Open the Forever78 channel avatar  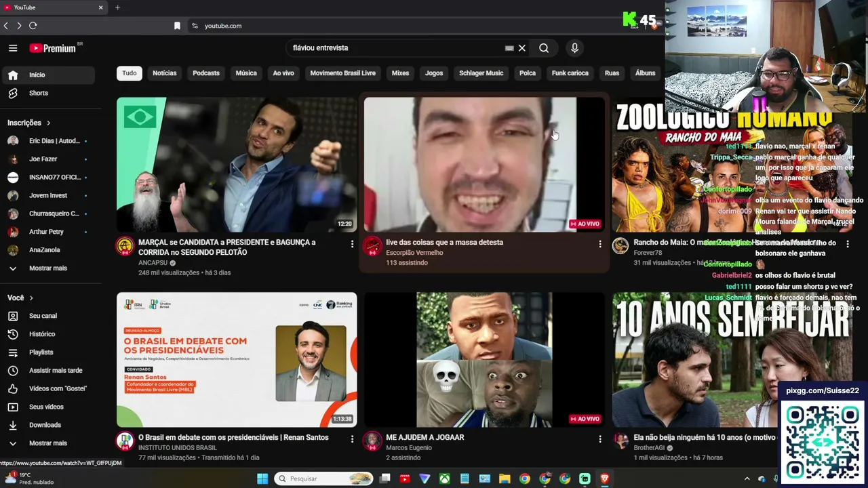(620, 246)
